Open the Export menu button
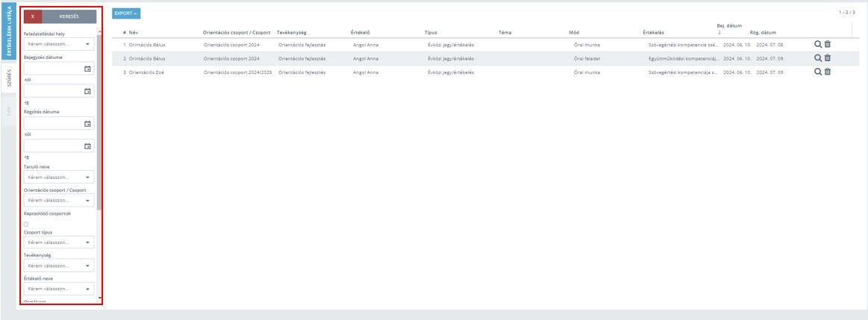868x320 pixels. (126, 13)
